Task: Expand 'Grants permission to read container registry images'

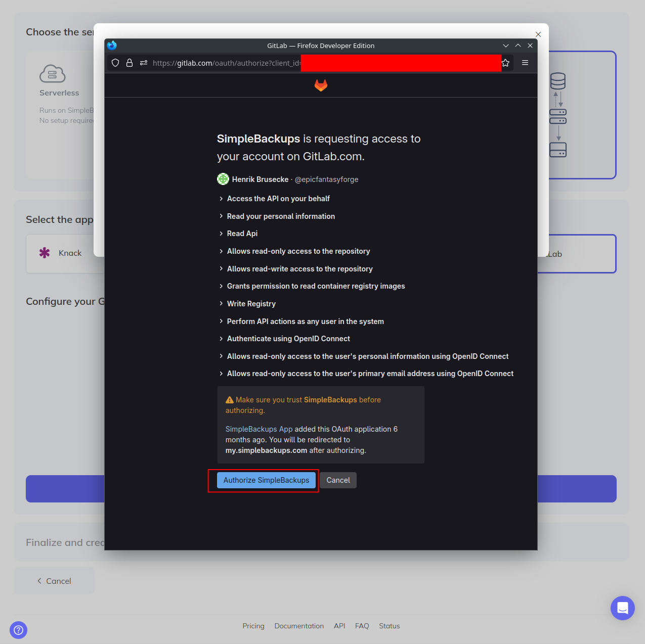Action: tap(312, 286)
